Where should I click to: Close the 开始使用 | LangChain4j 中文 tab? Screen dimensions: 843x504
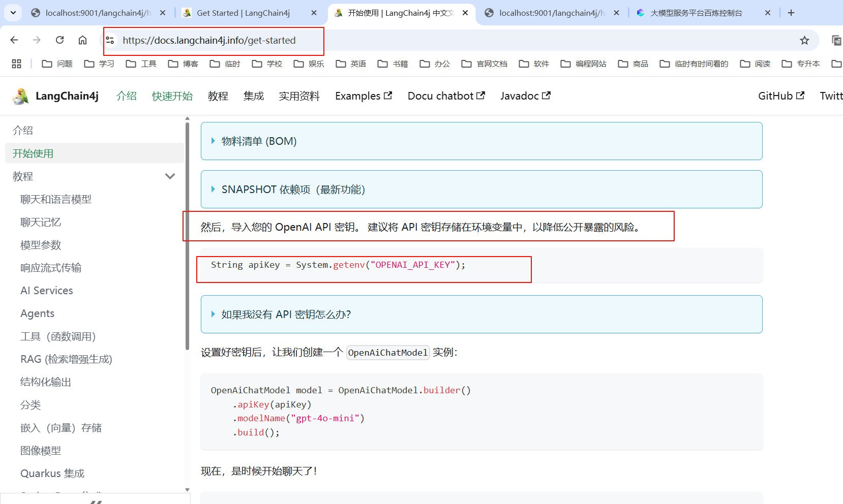click(x=465, y=13)
